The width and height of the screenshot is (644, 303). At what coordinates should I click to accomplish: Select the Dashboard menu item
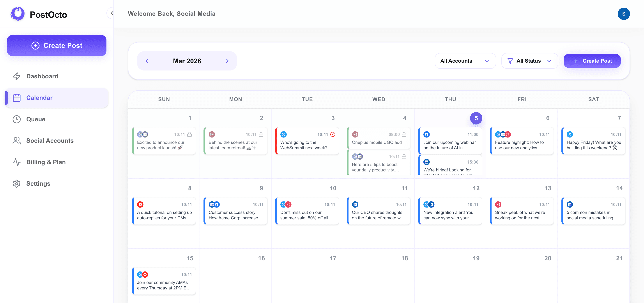tap(42, 76)
